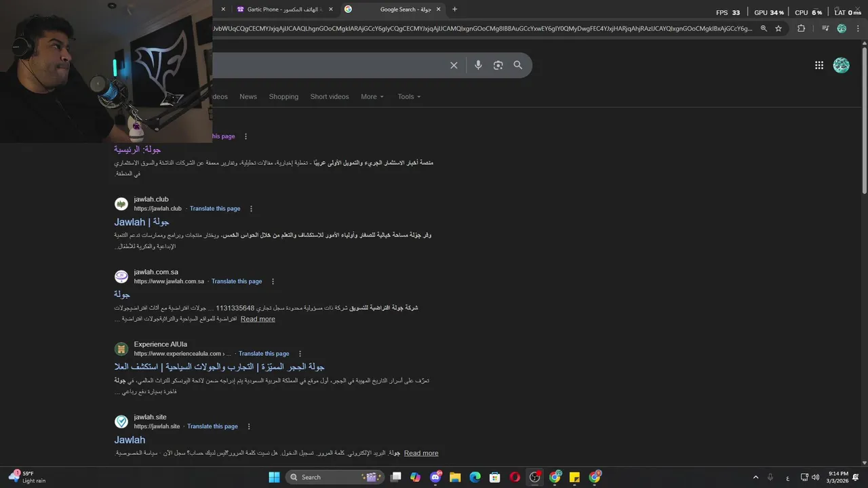Click the Experience AlUla site favicon
Screen dimensions: 868x488
[x=121, y=349]
